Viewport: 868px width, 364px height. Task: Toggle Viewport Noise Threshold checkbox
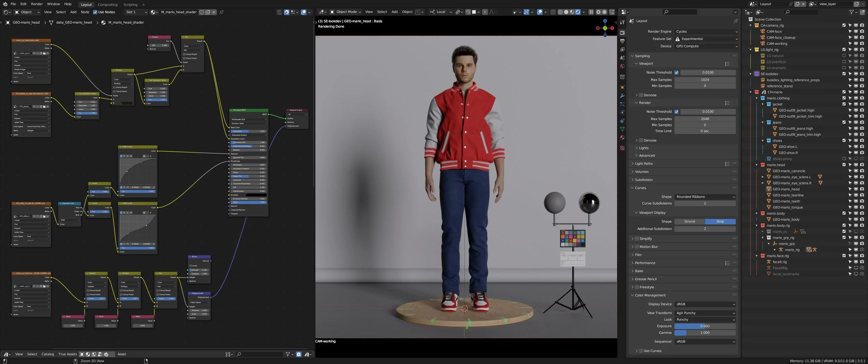(676, 73)
